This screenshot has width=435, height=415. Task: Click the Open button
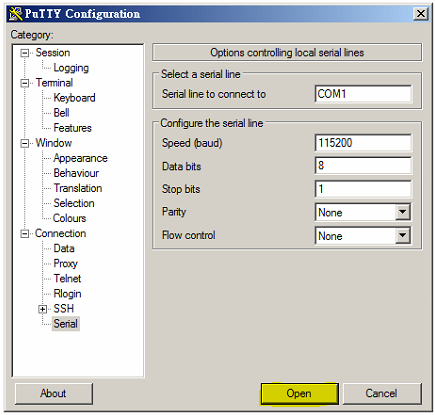(299, 394)
